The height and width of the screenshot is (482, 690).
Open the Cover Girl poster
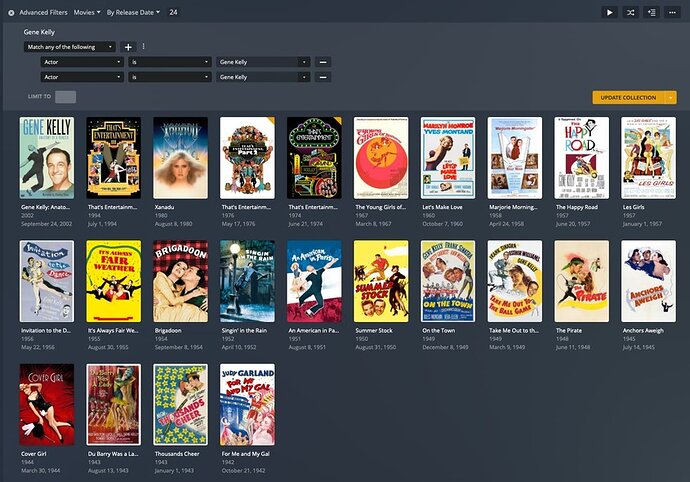coord(47,405)
